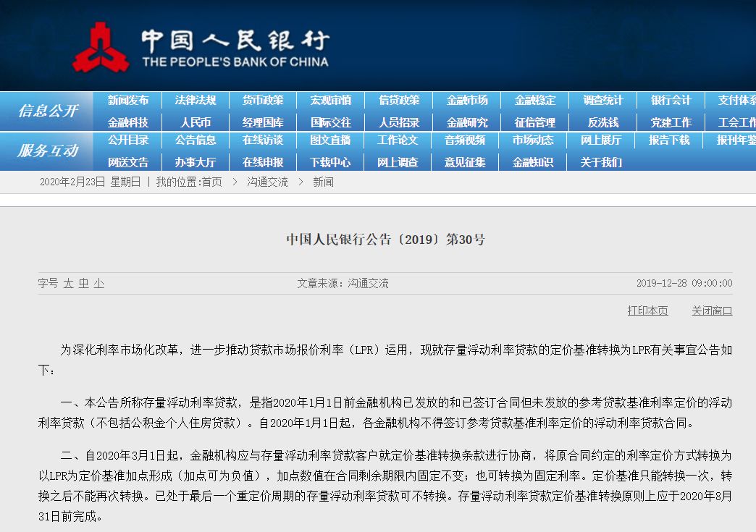Go to 金融稳定 page
This screenshot has height=532, width=756.
pyautogui.click(x=534, y=100)
